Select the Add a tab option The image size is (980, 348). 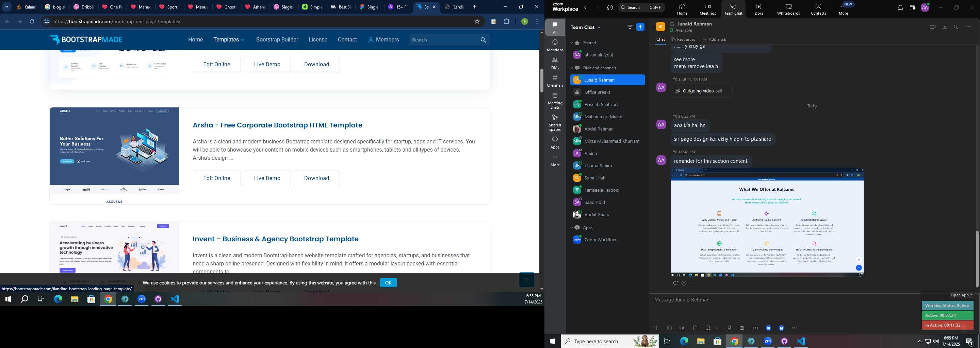pyautogui.click(x=715, y=39)
